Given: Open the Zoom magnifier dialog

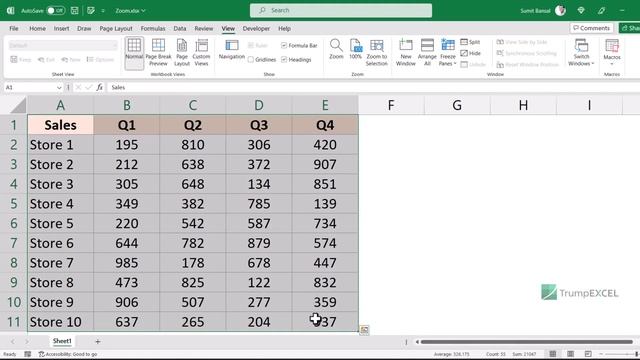Looking at the screenshot, I should point(336,49).
